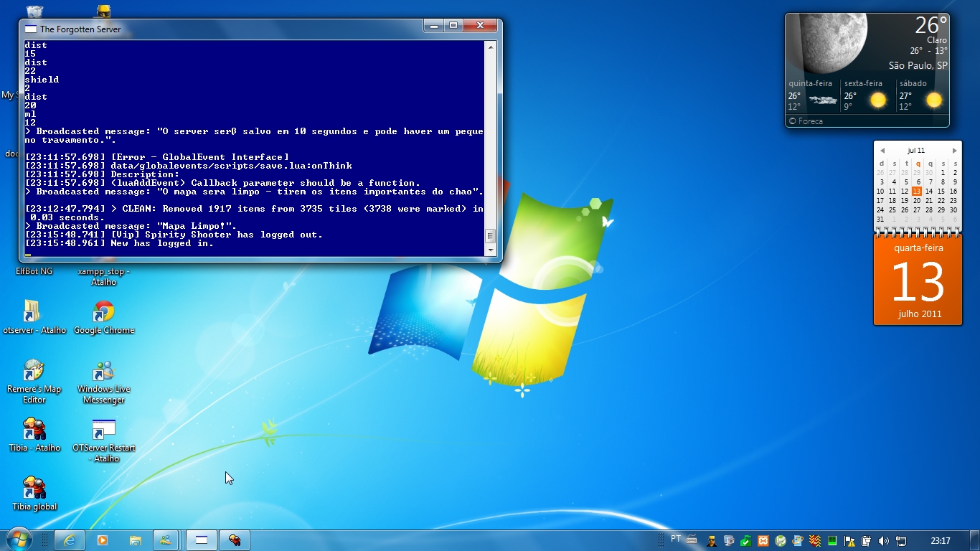
Task: Open Windows Live Messenger taskbar button
Action: tap(166, 540)
